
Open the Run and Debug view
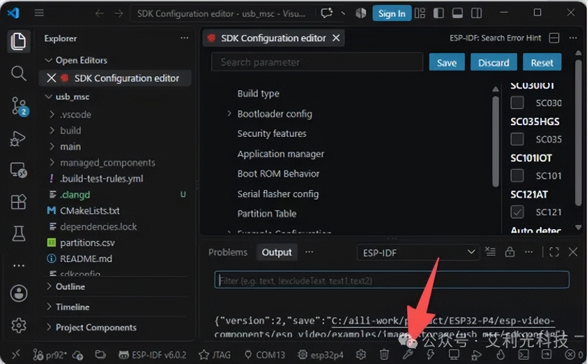18,138
